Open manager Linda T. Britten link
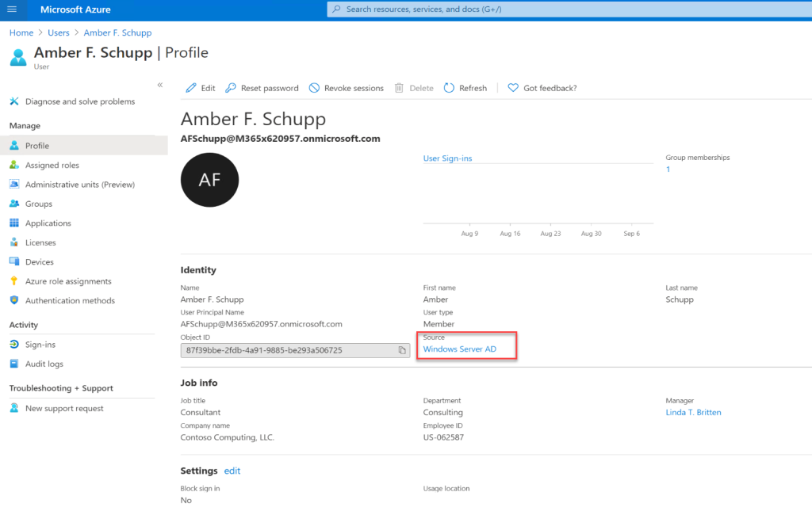This screenshot has width=812, height=511. click(693, 412)
